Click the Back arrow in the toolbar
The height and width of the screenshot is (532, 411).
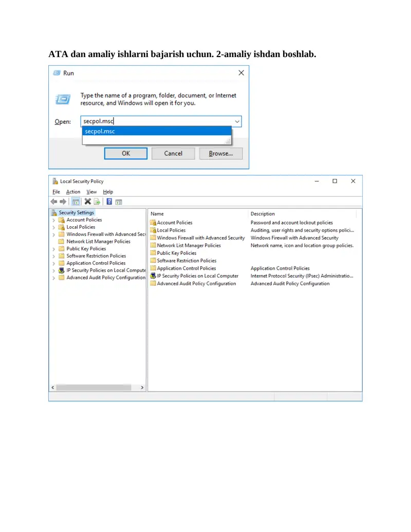coord(53,201)
